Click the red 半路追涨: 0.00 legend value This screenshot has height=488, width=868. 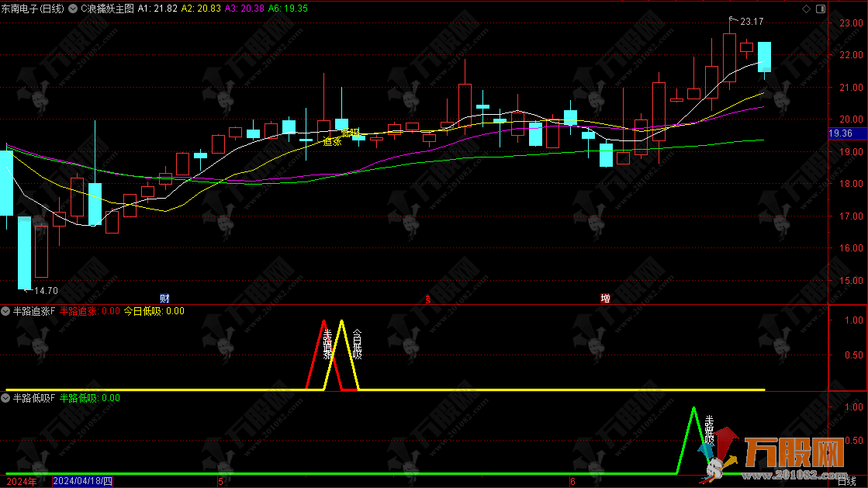pos(90,311)
